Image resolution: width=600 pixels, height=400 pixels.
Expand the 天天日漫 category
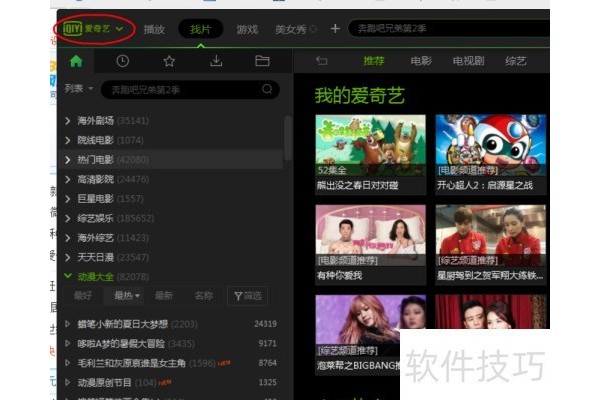pos(68,258)
